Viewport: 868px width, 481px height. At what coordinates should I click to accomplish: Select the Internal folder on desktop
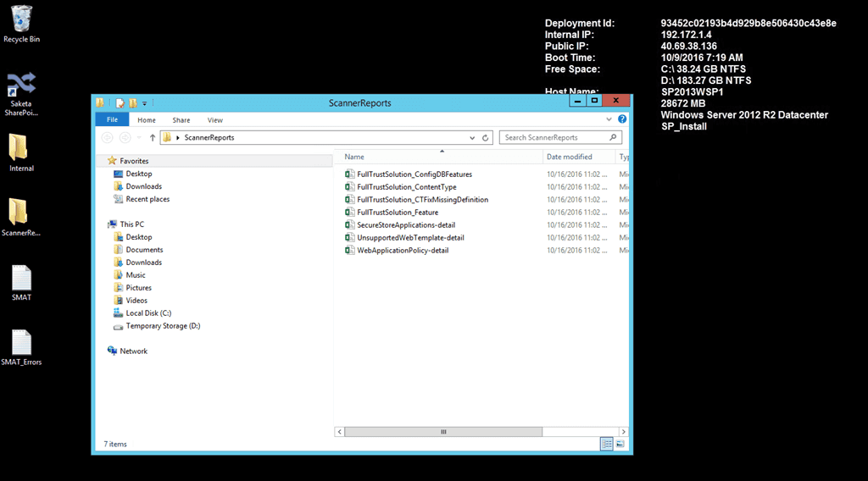[x=21, y=152]
